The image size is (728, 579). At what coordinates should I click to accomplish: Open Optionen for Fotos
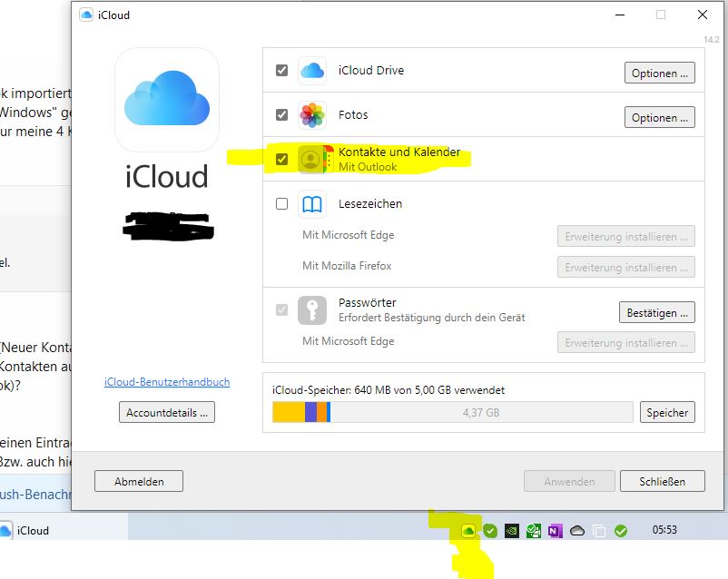(x=660, y=117)
